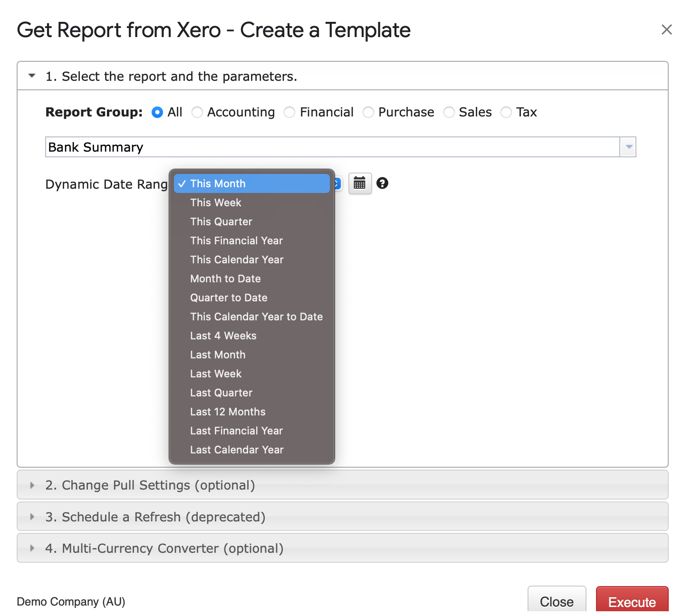Pick Last 12 Months option
The height and width of the screenshot is (616, 673).
pyautogui.click(x=252, y=412)
